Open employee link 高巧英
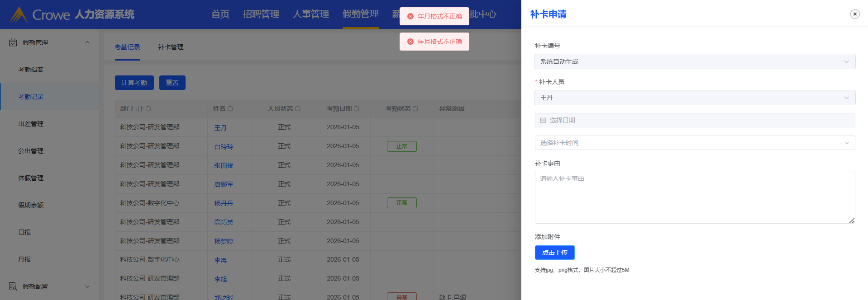Screen dimensions: 868x300 (x=224, y=222)
